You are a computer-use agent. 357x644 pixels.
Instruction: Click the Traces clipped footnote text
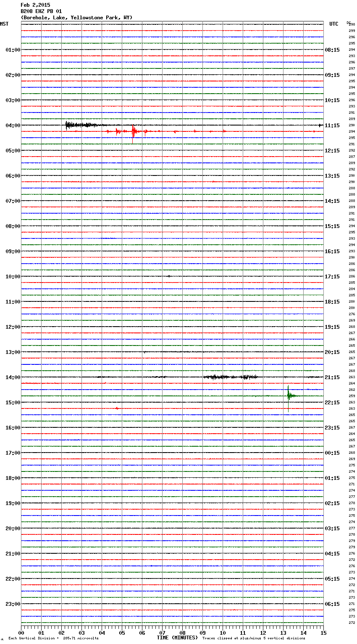click(254, 639)
